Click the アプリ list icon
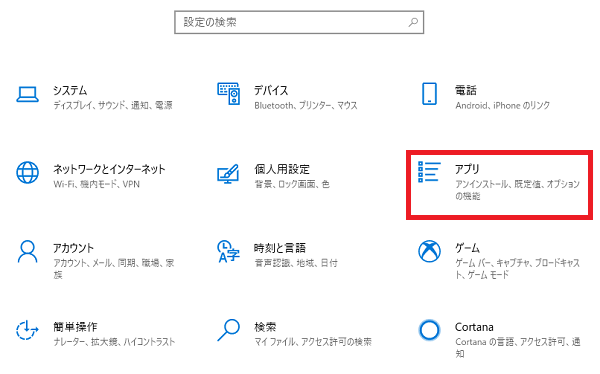The image size is (600, 374). [x=429, y=172]
